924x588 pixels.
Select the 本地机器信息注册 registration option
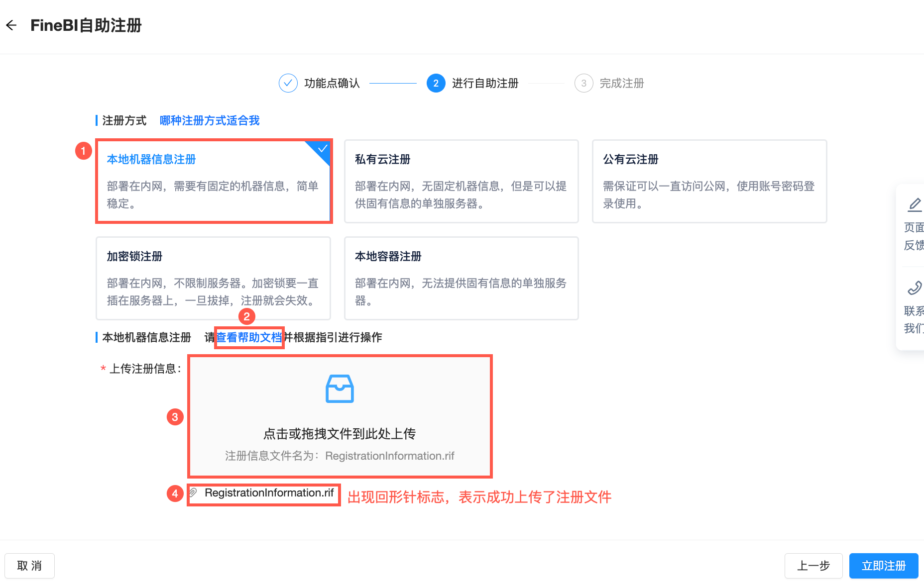pos(214,181)
